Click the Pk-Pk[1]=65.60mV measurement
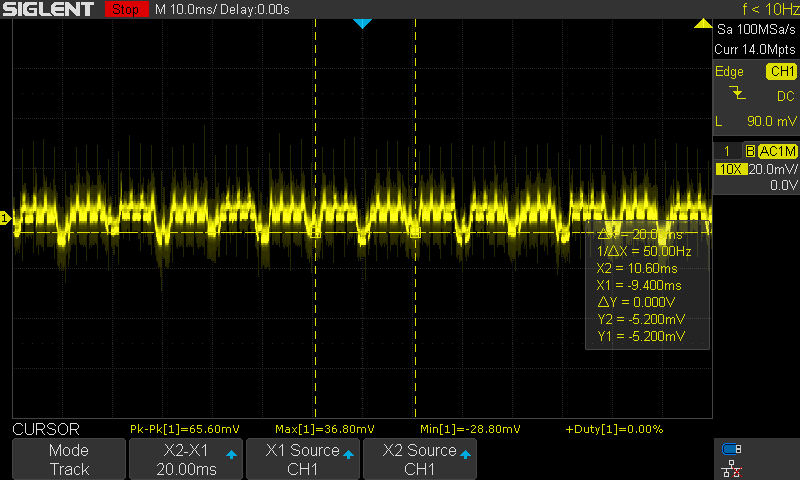 (x=185, y=429)
